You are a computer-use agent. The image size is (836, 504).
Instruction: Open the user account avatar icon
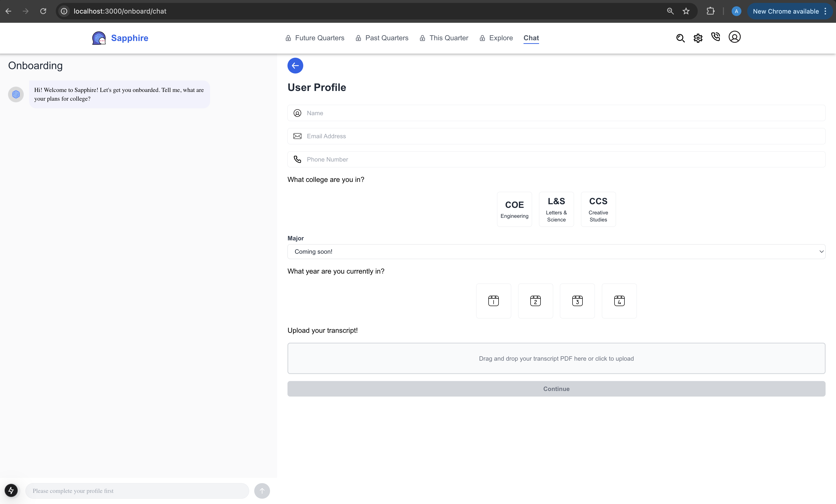[735, 37]
